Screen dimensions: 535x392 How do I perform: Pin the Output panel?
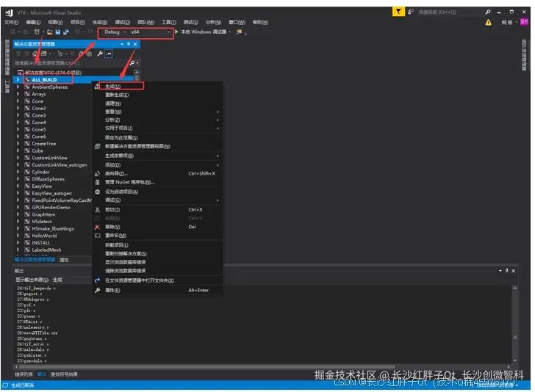pos(506,271)
